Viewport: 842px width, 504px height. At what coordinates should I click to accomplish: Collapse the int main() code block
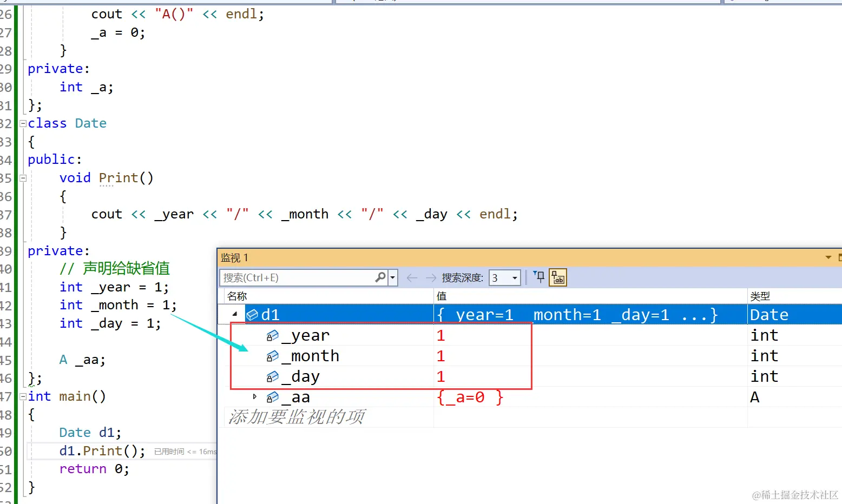point(23,396)
